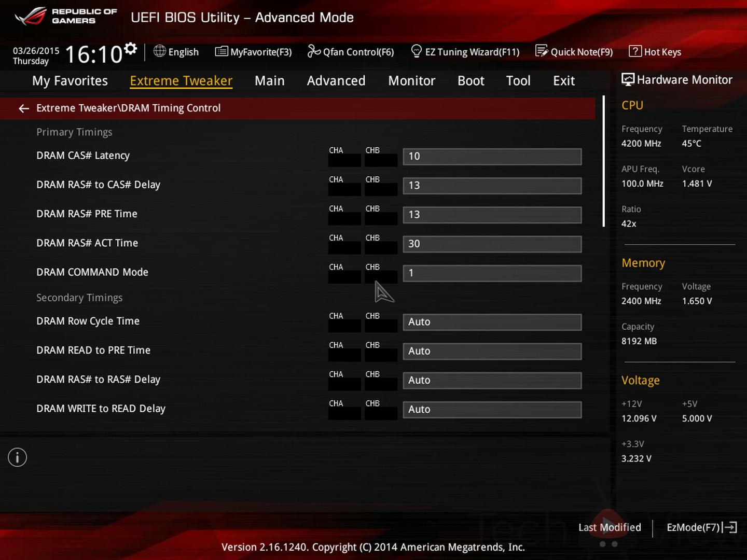
Task: Click the CHA box for DRAM Row Cycle Time
Action: pyautogui.click(x=344, y=326)
